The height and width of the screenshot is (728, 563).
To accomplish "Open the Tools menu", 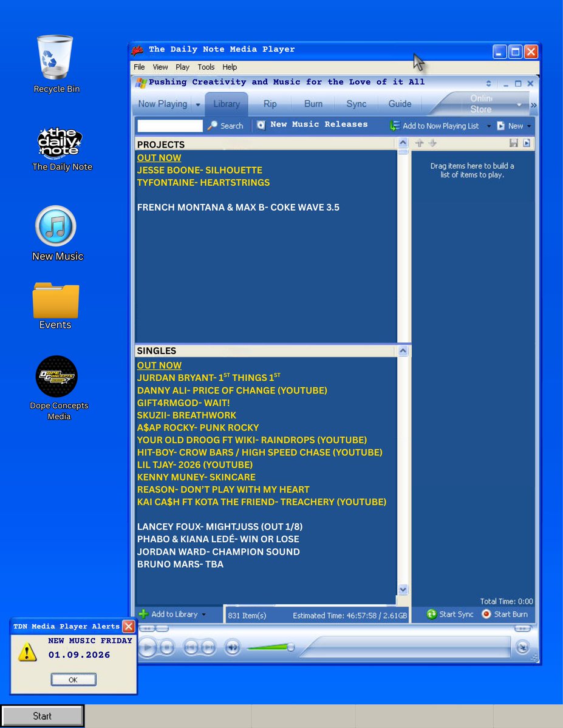I will coord(206,67).
